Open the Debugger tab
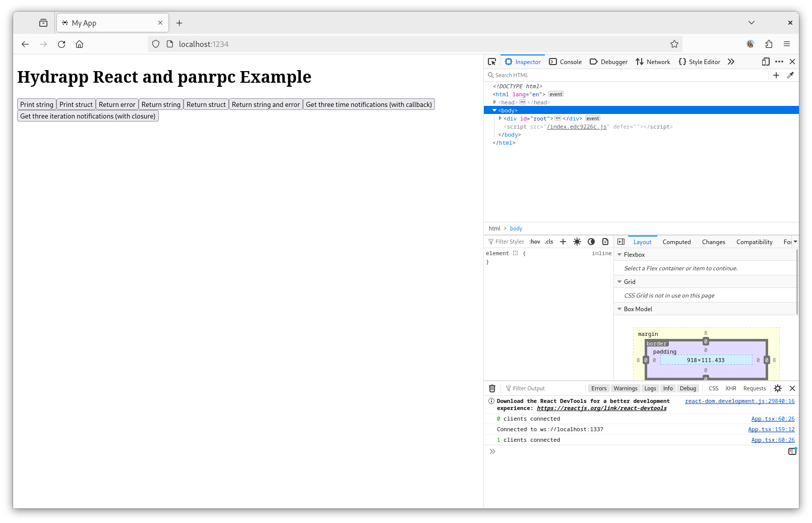Viewport: 812px width, 523px height. click(609, 62)
